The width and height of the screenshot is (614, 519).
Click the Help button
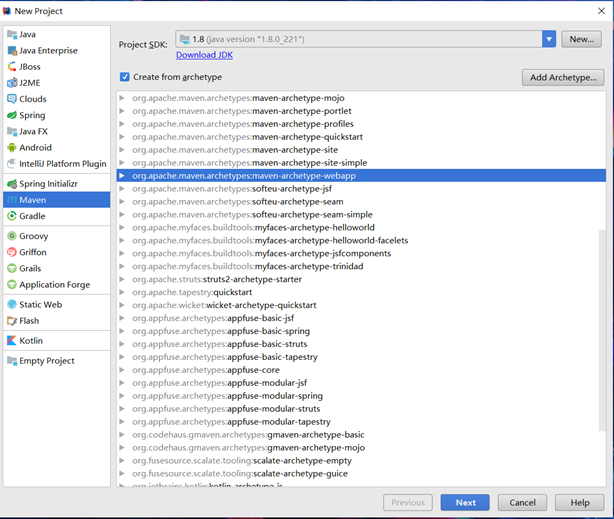[580, 503]
